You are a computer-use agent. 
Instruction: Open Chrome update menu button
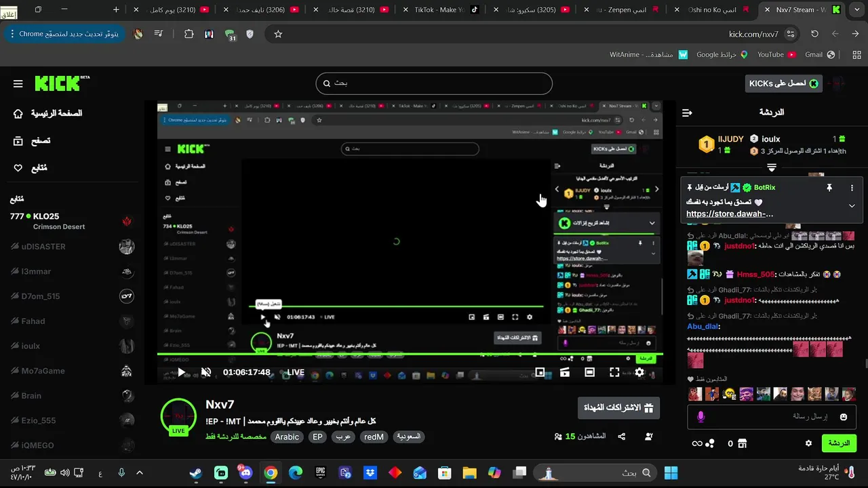pyautogui.click(x=64, y=34)
